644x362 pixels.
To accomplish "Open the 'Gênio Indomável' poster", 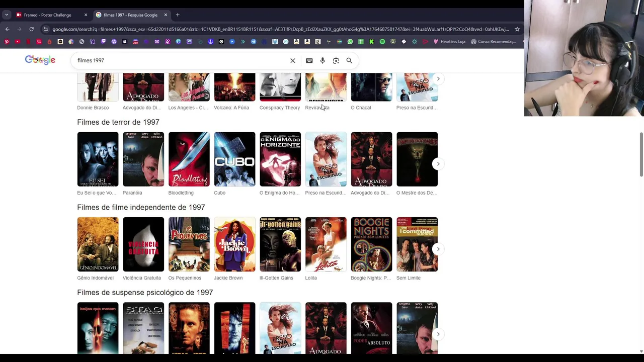I will click(98, 244).
